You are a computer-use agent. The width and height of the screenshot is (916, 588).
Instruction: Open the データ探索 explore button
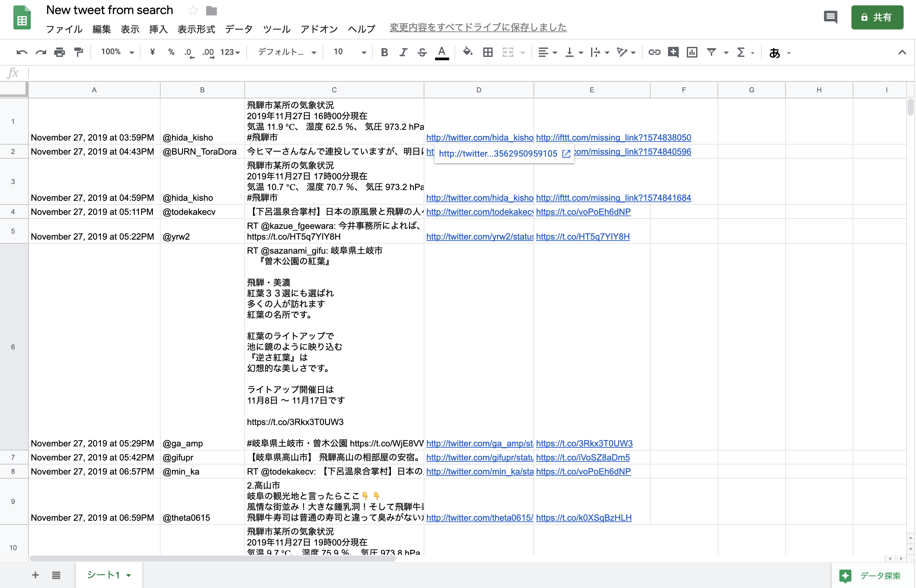(873, 576)
